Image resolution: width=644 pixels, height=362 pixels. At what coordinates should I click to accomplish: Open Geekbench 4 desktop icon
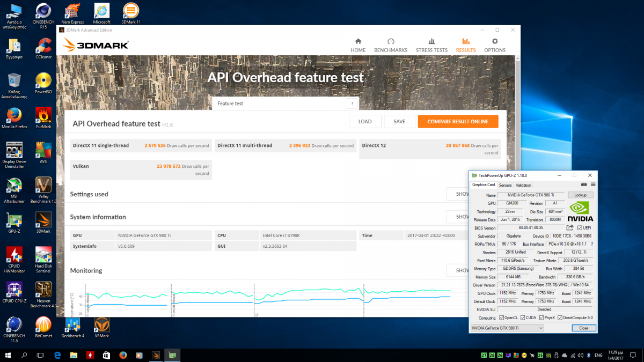click(73, 327)
